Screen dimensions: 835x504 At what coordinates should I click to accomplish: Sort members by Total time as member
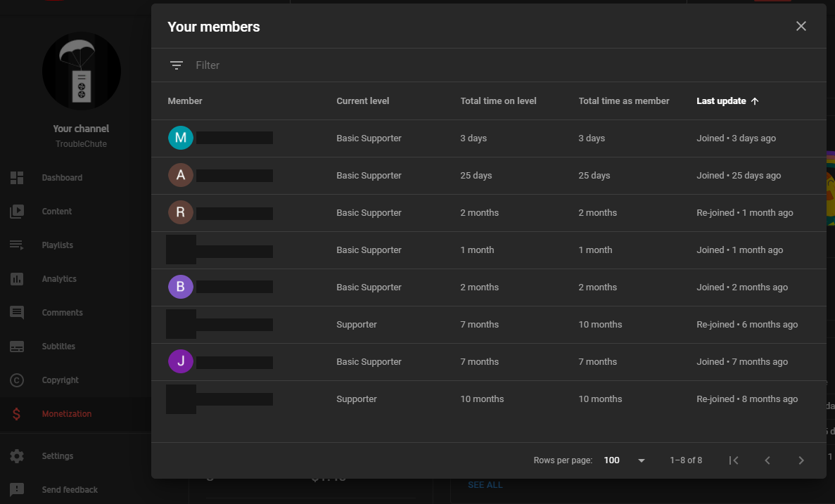coord(623,101)
